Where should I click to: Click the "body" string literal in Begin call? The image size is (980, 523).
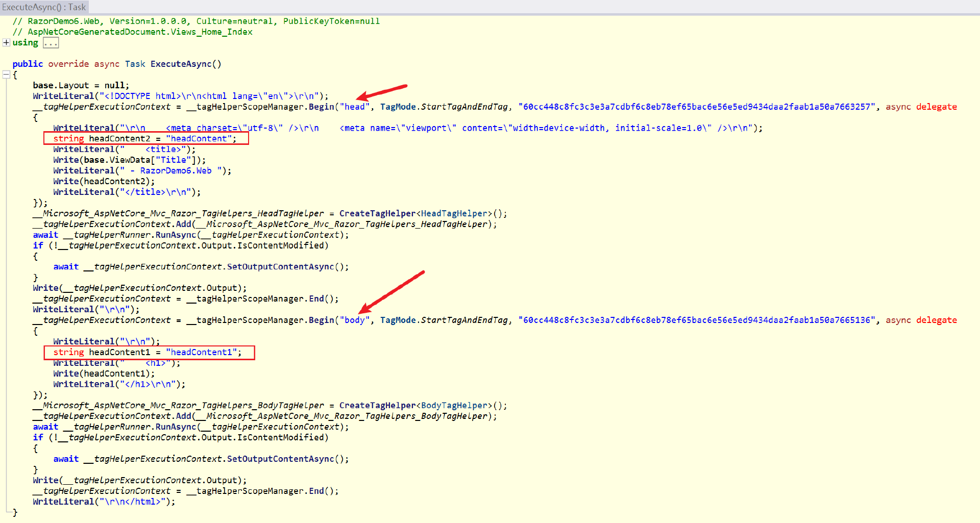click(355, 320)
